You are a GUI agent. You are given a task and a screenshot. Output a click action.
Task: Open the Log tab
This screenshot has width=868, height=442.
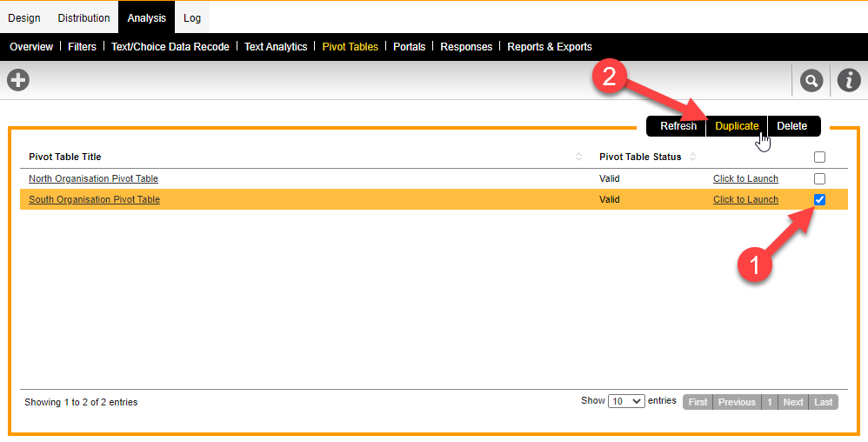point(192,17)
